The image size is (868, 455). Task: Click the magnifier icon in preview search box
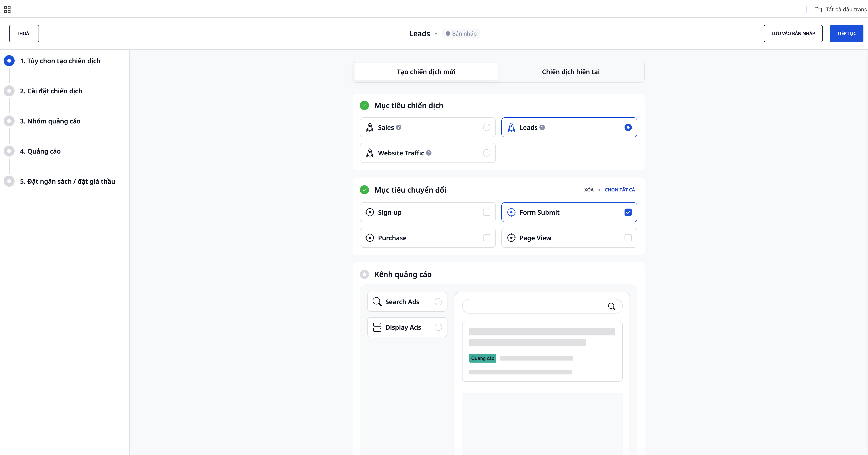point(611,306)
